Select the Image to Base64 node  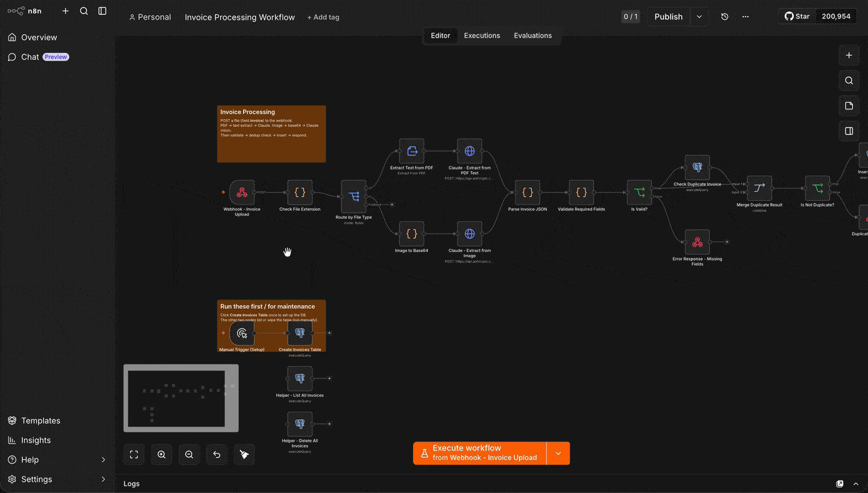tap(412, 234)
